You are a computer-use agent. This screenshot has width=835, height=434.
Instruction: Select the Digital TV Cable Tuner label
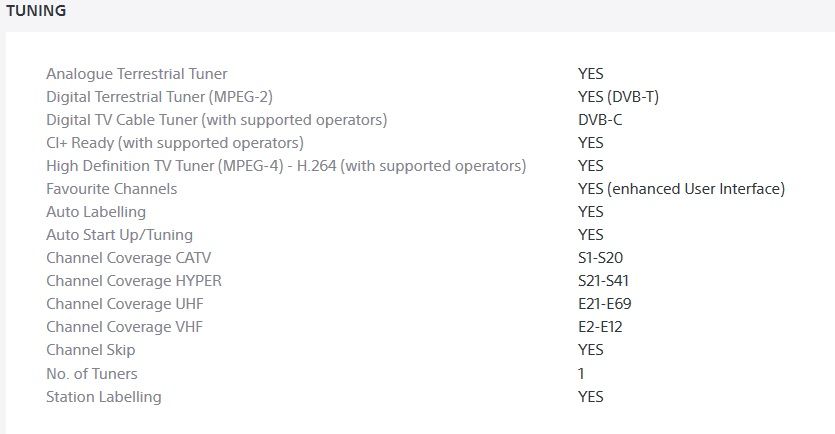pos(216,120)
